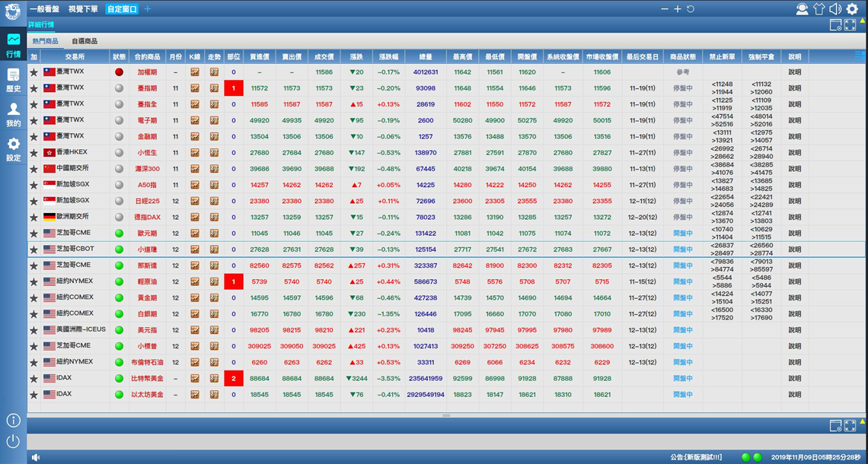Click the power logout icon in sidebar
The height and width of the screenshot is (464, 868).
click(x=13, y=440)
